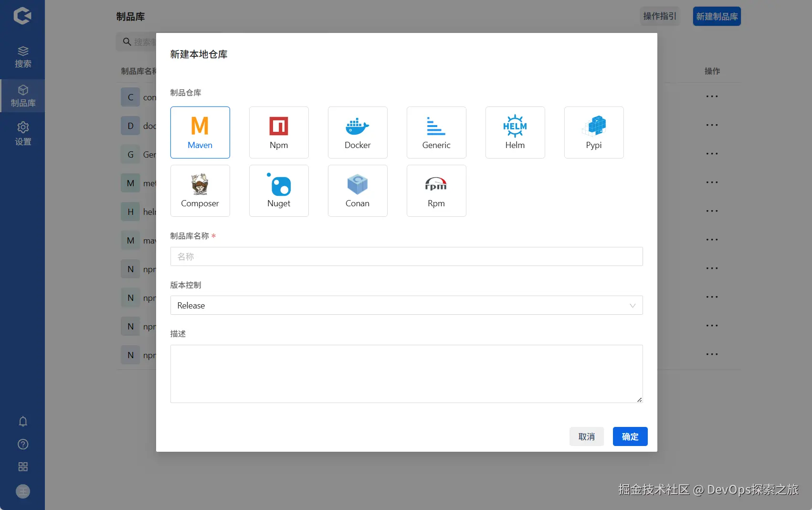Choose the Nuget repository type

279,191
